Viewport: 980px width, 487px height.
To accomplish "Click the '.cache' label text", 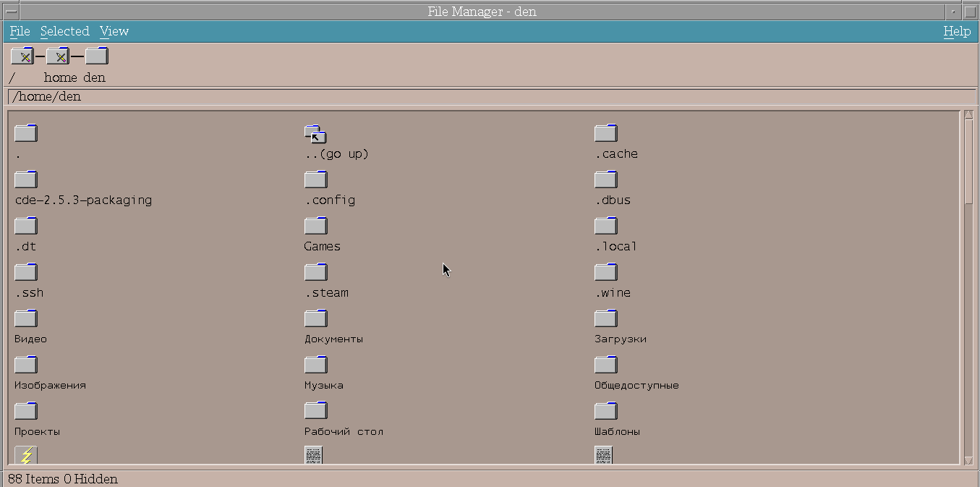I will (x=616, y=154).
